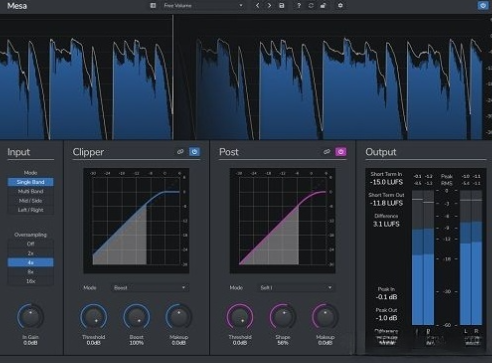Open the preset browser icon
The image size is (492, 363).
point(153,5)
